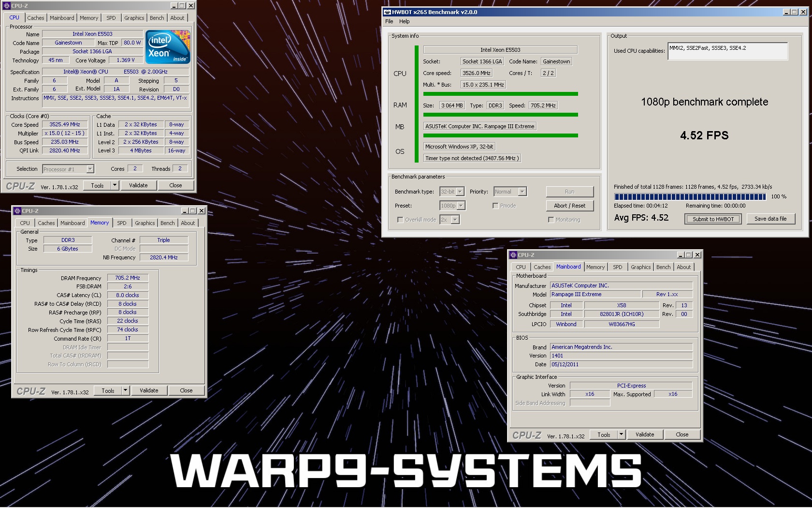
Task: Click the NB Frequency 2820.4 MHz value
Action: [164, 257]
